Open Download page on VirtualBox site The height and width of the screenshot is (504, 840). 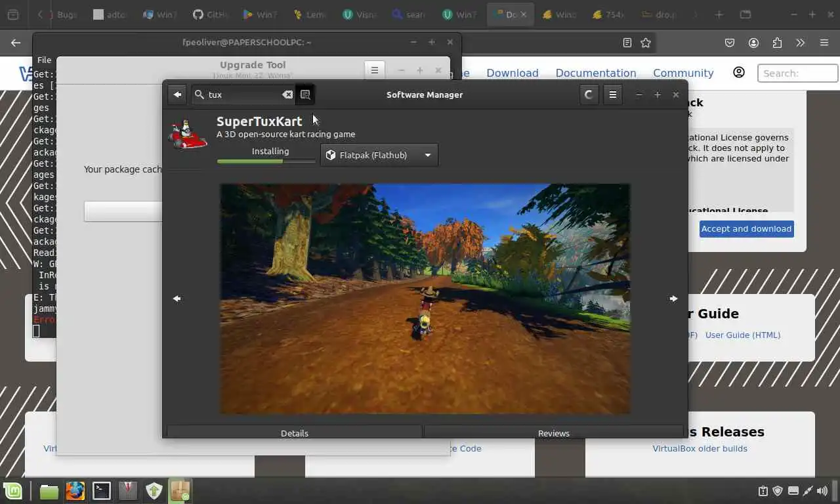point(513,73)
